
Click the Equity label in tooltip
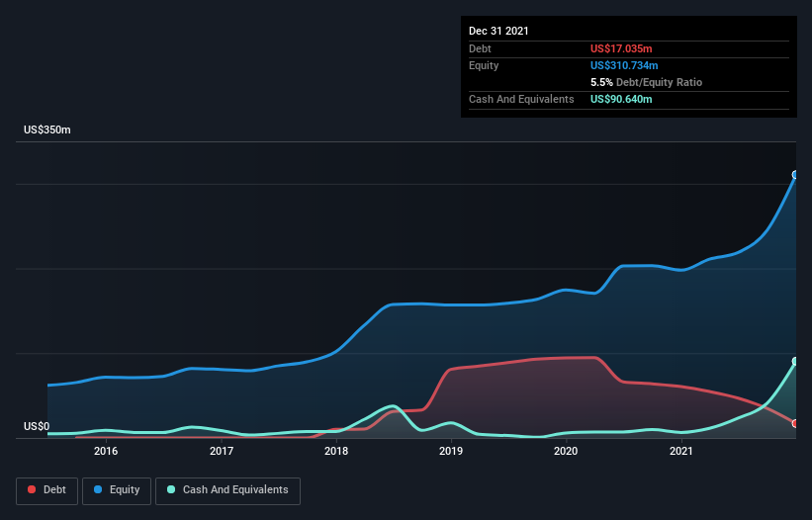coord(484,65)
